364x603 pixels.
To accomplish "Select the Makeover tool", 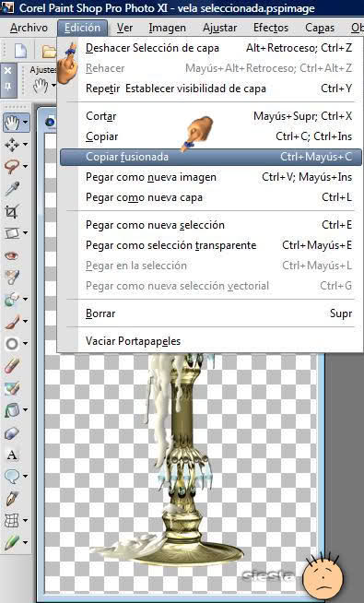I will click(12, 277).
